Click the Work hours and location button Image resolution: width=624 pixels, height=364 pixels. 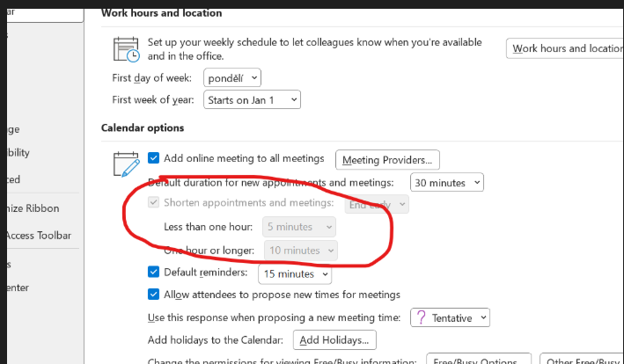click(565, 48)
